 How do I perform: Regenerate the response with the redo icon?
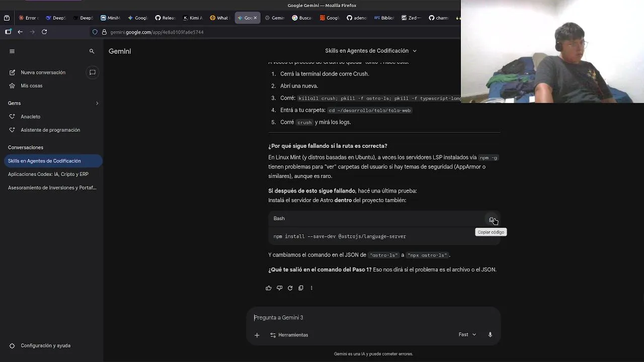coord(290,288)
